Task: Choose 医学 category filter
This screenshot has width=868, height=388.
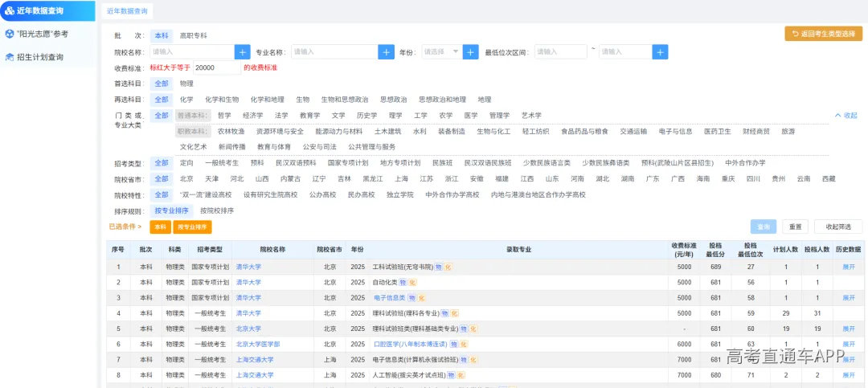Action: pyautogui.click(x=470, y=115)
